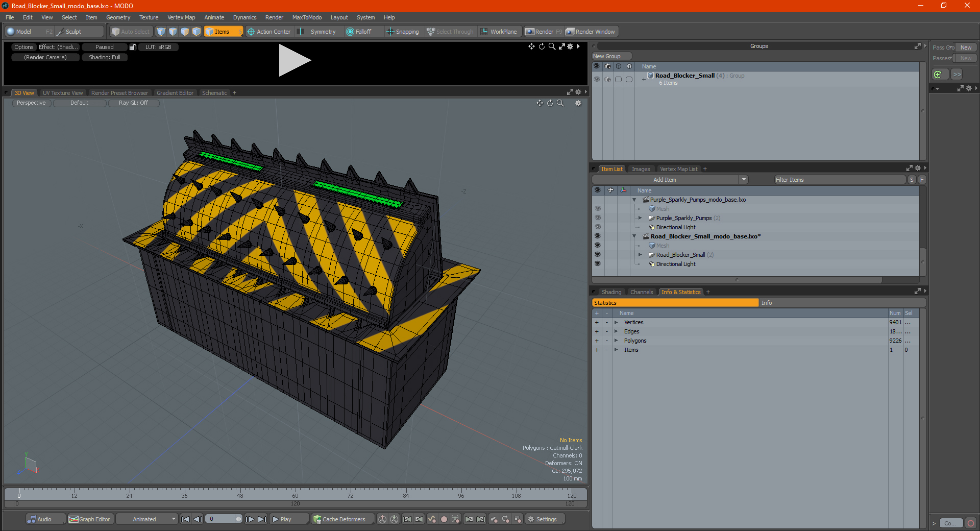This screenshot has width=980, height=531.
Task: Open the Texture menu
Action: [149, 17]
